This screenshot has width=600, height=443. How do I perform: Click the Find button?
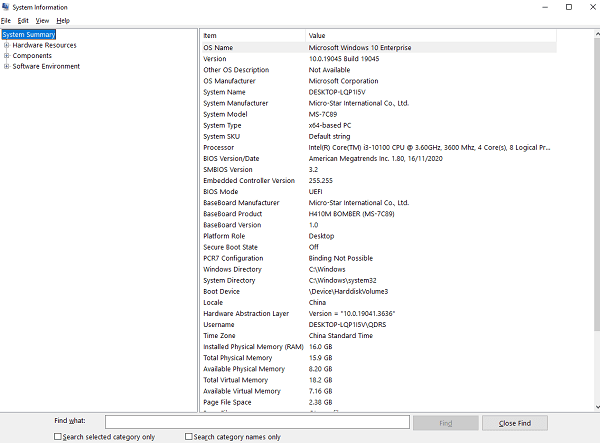(446, 423)
